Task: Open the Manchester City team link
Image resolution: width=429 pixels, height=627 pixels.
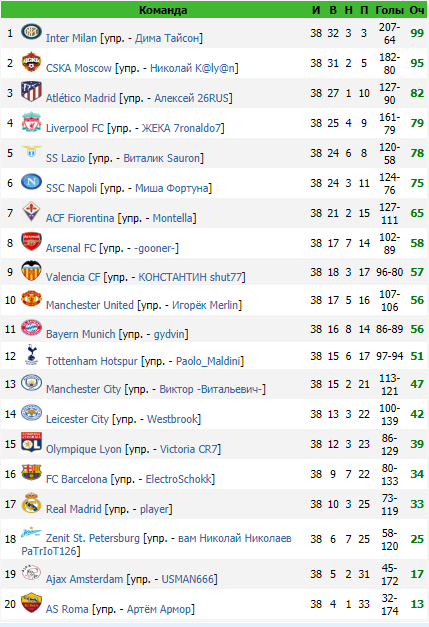Action: pos(83,389)
